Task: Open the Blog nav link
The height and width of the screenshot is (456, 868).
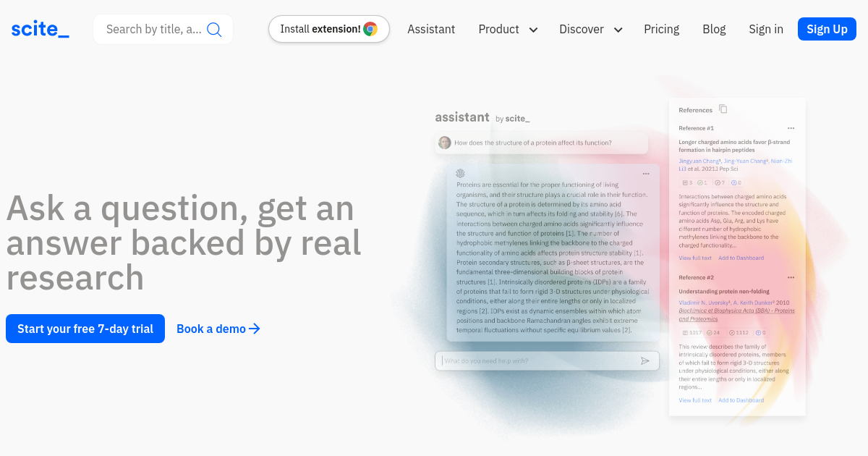Action: click(x=714, y=29)
